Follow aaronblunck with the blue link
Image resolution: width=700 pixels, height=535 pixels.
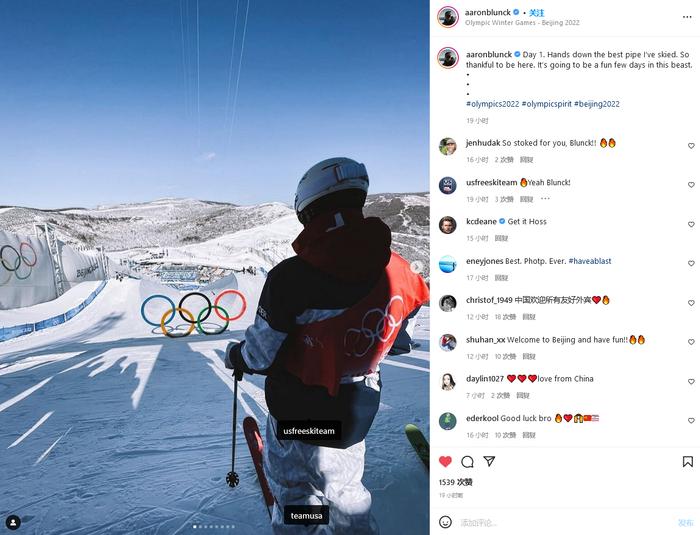537,13
